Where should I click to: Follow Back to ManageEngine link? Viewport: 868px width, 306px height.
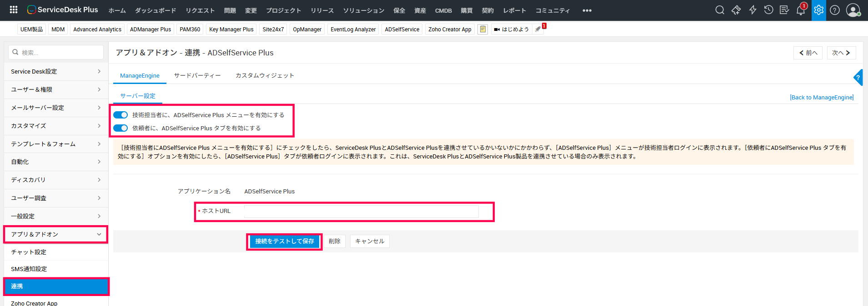pyautogui.click(x=822, y=98)
